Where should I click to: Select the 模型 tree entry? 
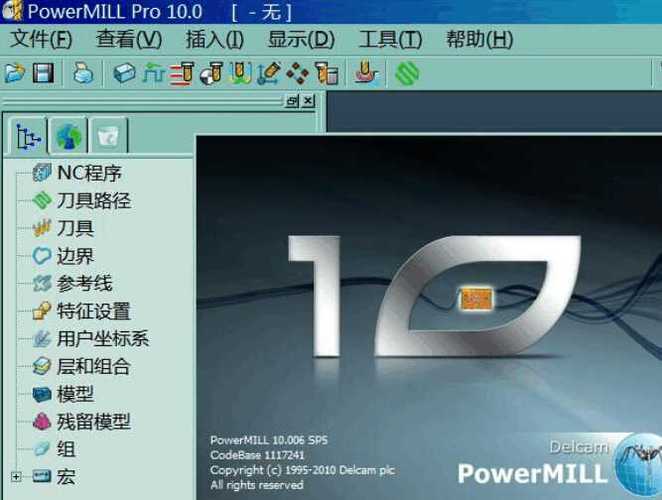coord(75,394)
